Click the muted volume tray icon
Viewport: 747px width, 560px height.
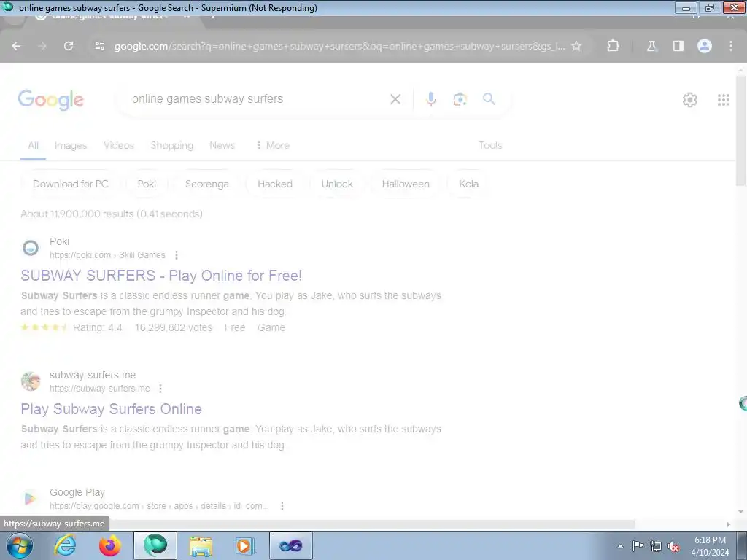point(673,546)
